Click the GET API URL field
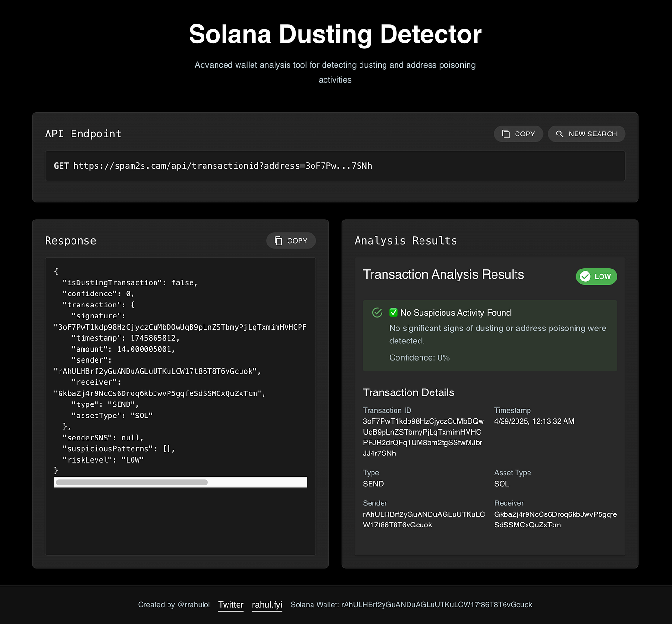672x624 pixels. 335,166
